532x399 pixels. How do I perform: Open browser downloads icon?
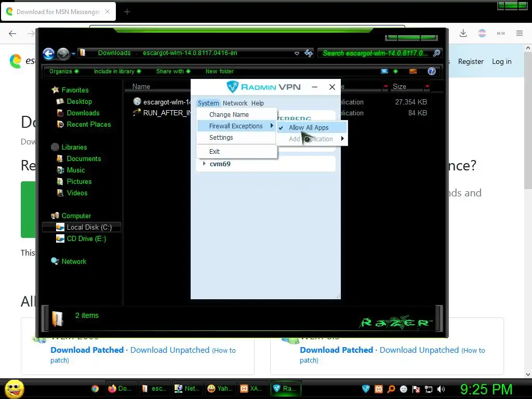[463, 33]
